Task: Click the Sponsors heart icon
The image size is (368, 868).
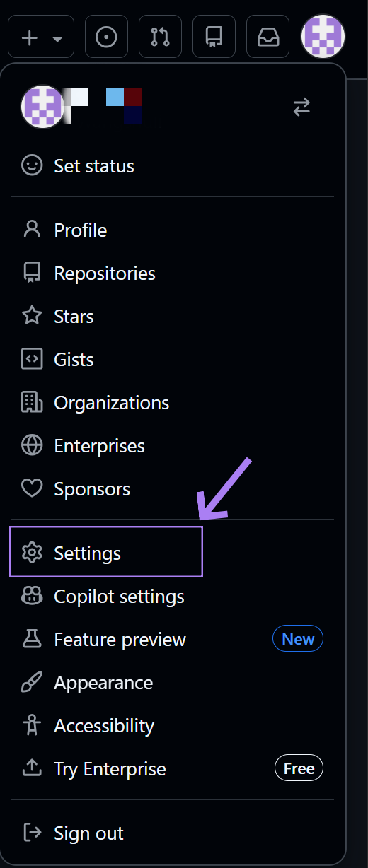Action: point(32,489)
